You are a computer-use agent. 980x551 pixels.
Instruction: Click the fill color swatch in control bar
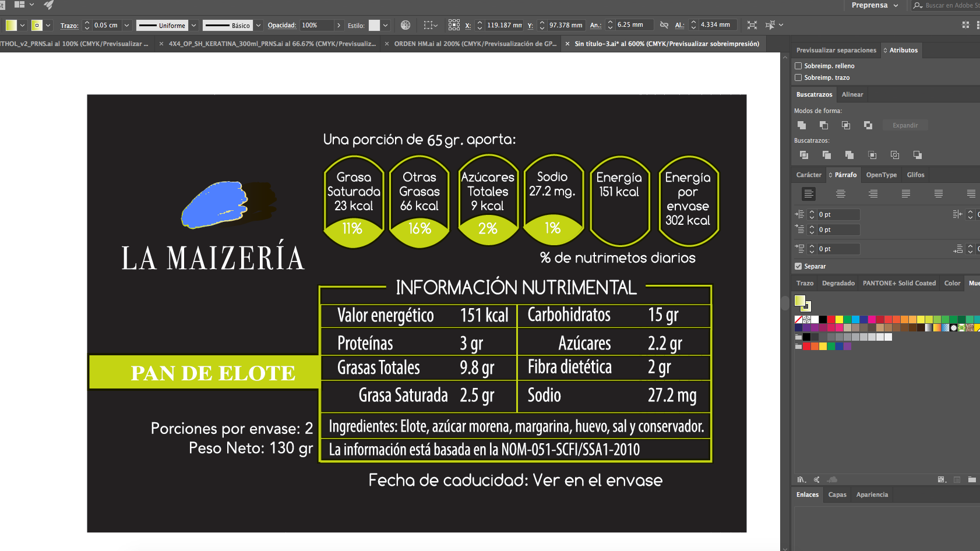coord(11,25)
